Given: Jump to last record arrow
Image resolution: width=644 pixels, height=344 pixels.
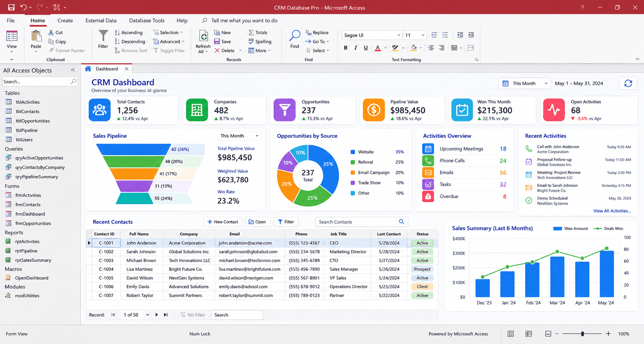Looking at the screenshot, I should click(x=166, y=315).
